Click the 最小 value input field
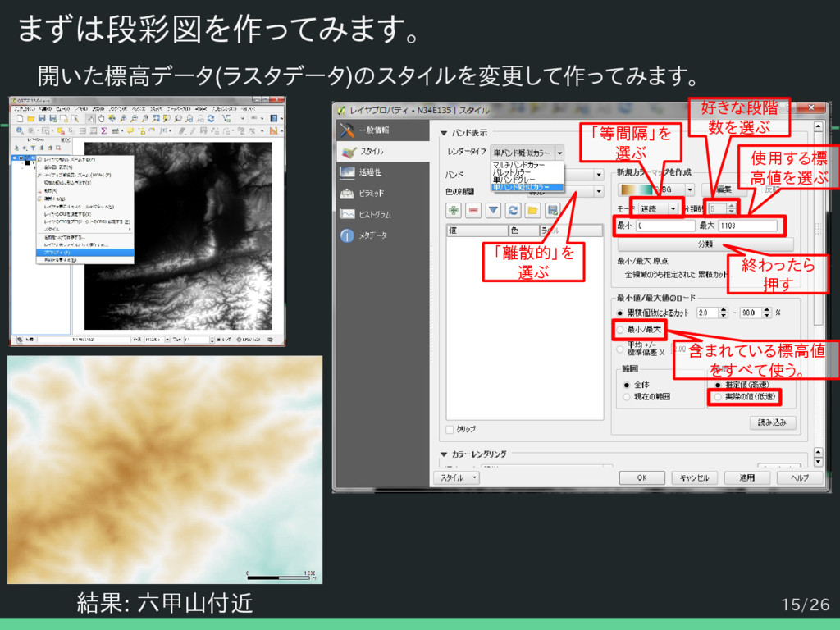Screen dimensions: 840x630 click(665, 226)
